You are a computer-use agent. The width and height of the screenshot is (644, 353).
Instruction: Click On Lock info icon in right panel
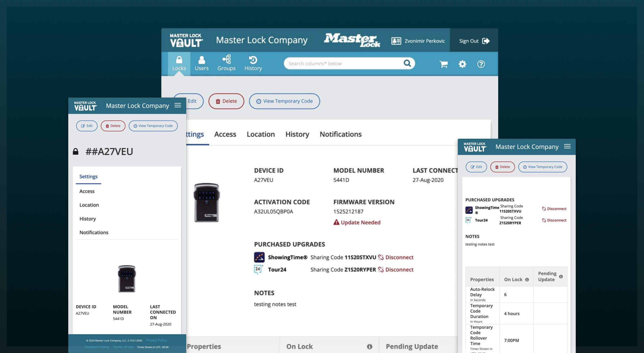(527, 280)
